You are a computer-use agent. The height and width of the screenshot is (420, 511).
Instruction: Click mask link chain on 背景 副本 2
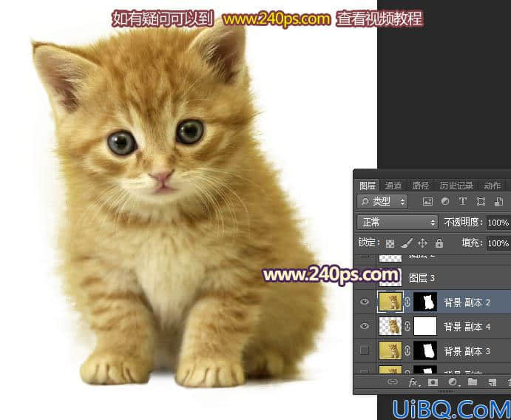pyautogui.click(x=407, y=302)
